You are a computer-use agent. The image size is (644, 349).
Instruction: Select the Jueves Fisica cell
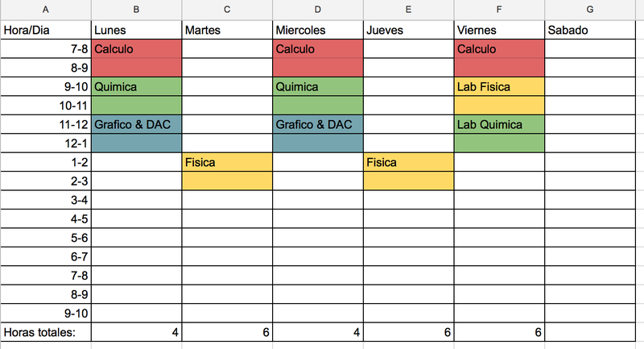click(x=408, y=162)
